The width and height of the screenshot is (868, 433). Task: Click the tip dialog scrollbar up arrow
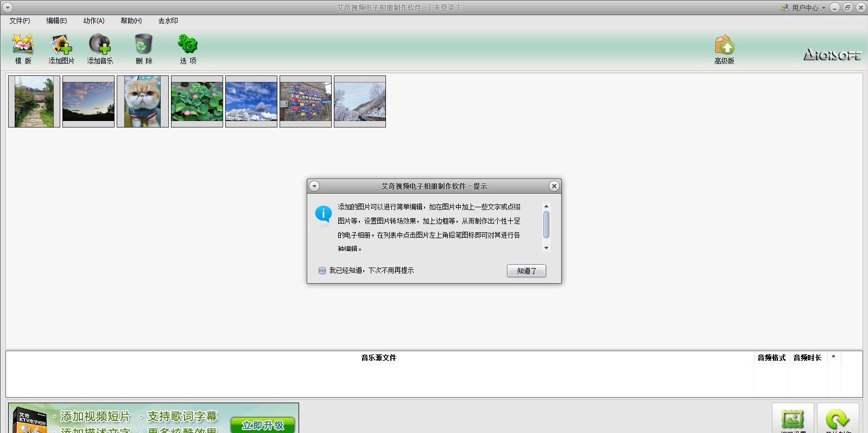[x=546, y=206]
